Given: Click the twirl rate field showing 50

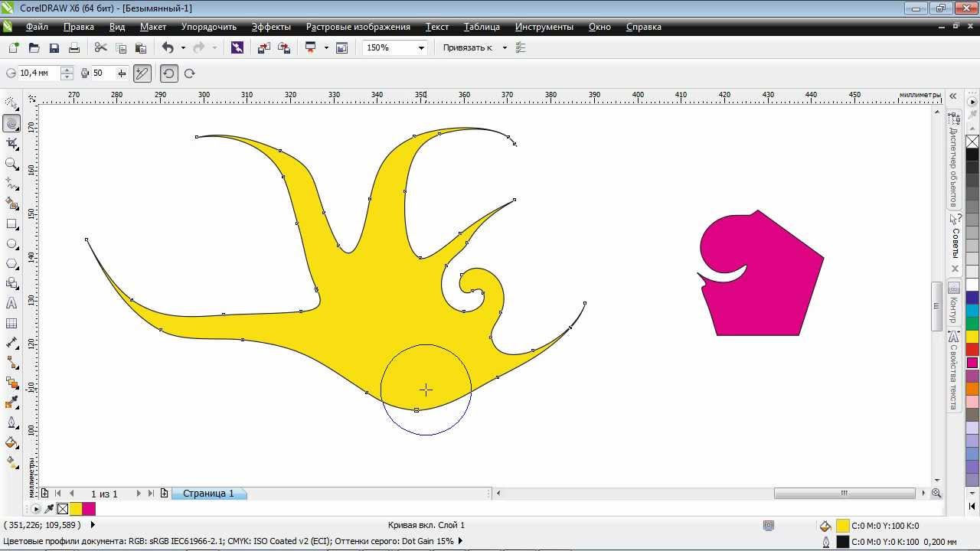Looking at the screenshot, I should 102,73.
